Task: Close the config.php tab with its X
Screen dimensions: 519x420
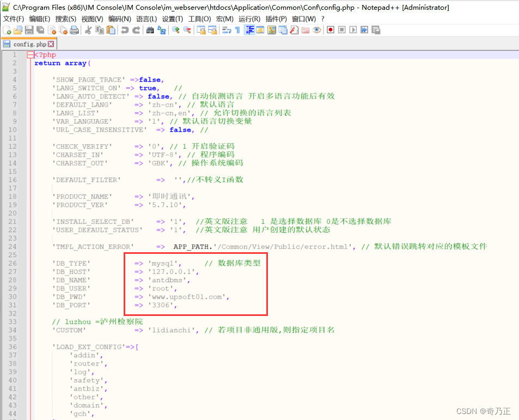Action: click(51, 44)
